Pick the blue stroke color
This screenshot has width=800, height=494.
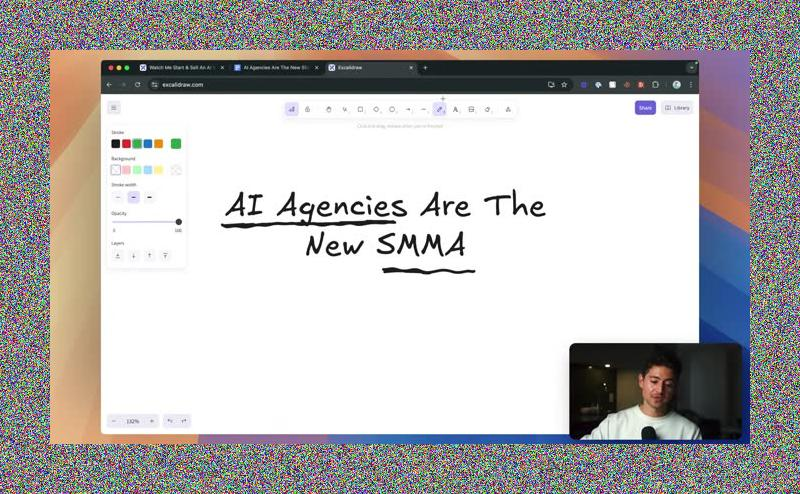coord(148,144)
